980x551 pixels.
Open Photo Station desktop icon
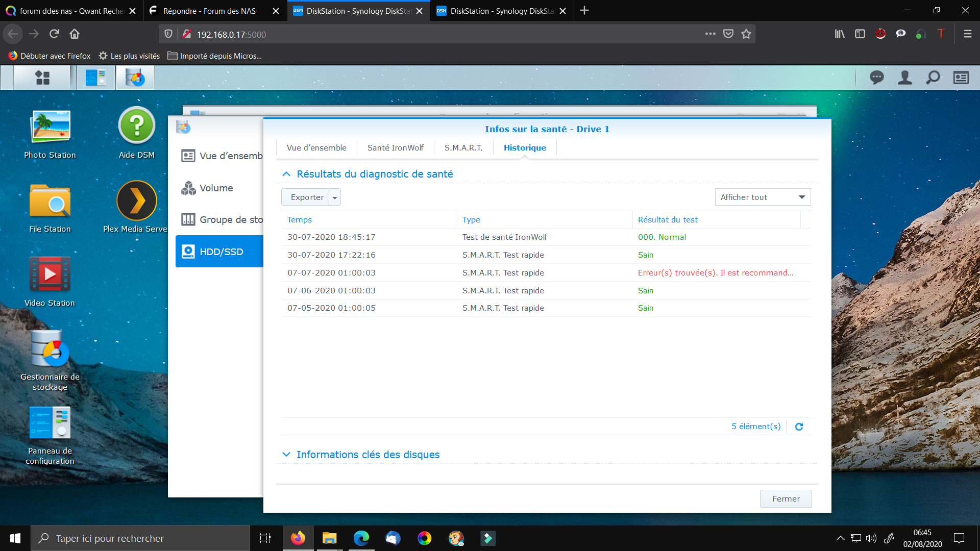tap(50, 127)
